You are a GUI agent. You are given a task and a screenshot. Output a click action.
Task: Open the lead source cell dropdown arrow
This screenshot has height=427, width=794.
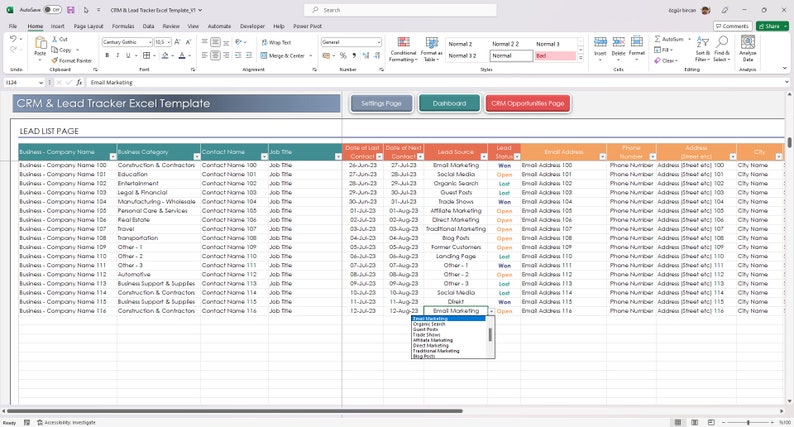point(491,312)
